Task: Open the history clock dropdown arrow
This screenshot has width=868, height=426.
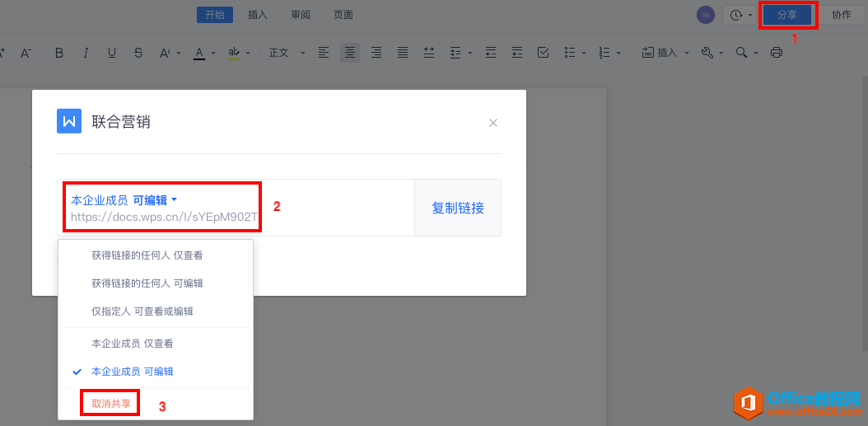Action: (x=750, y=16)
